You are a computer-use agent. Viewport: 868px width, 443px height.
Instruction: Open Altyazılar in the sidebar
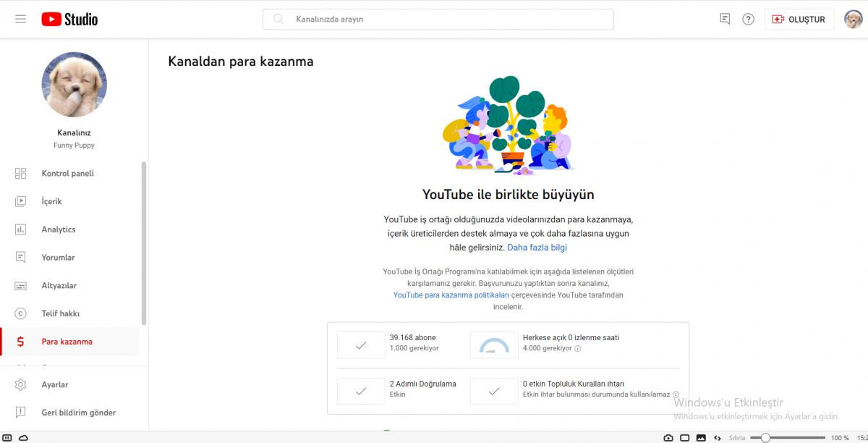[70, 285]
